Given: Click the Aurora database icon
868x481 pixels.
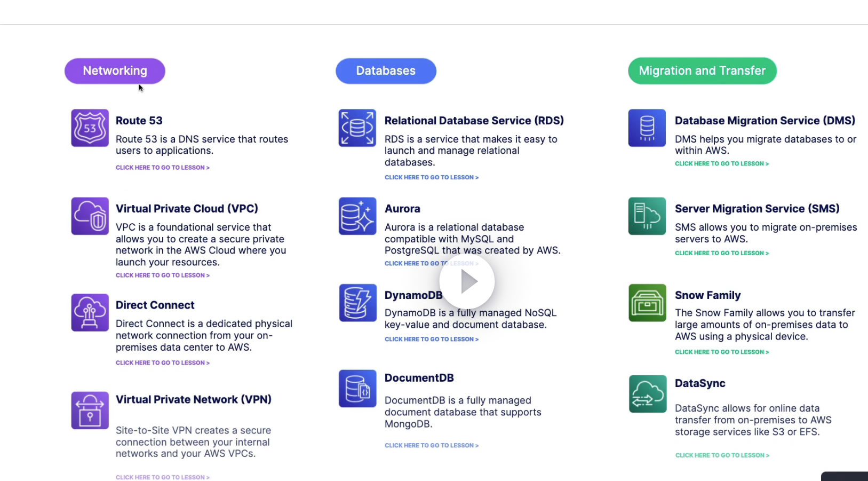Looking at the screenshot, I should (x=357, y=216).
